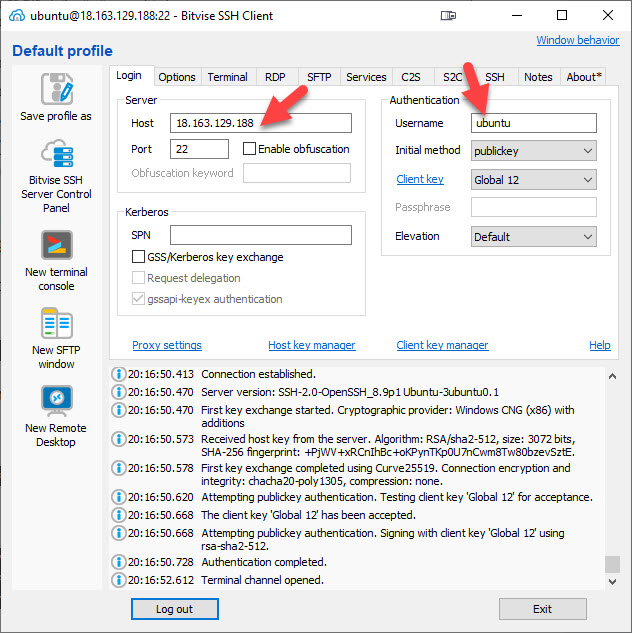Click the Obfuscation keyword field
Image resolution: width=632 pixels, height=633 pixels.
[x=297, y=173]
